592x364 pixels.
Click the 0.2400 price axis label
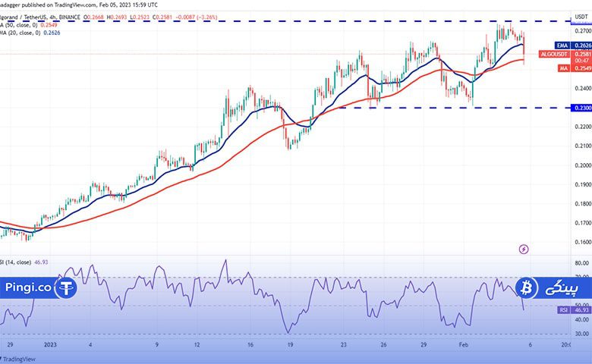click(x=583, y=88)
